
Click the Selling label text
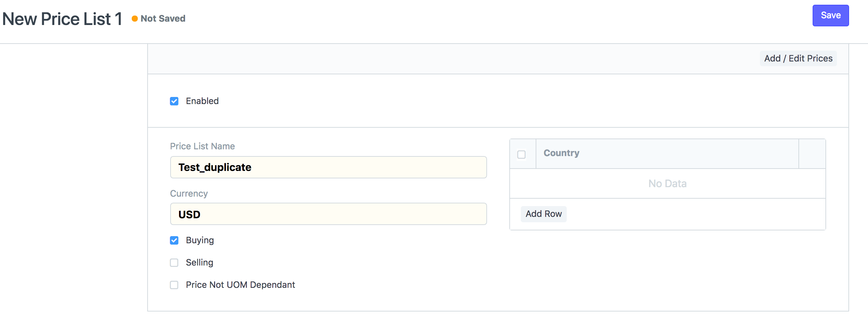[x=199, y=262]
